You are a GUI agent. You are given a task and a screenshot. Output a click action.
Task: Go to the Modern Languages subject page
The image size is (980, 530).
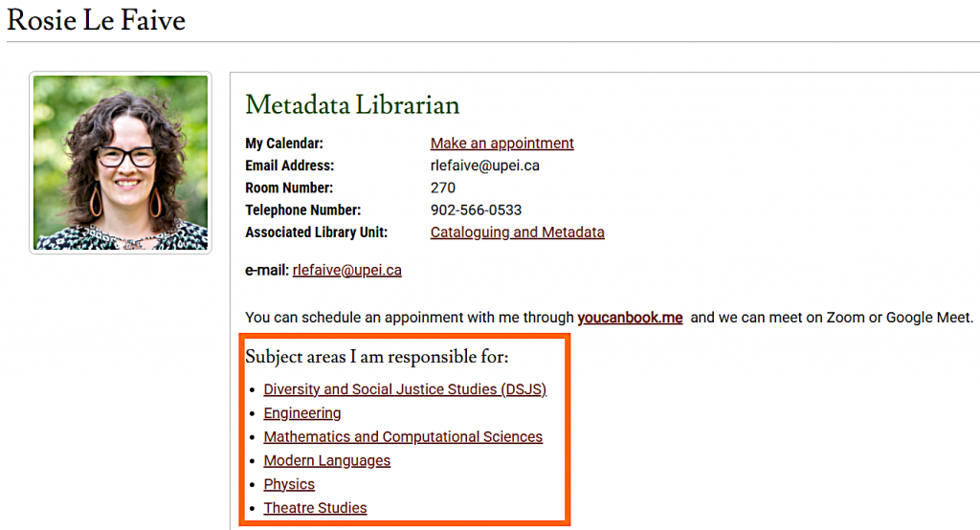tap(327, 461)
